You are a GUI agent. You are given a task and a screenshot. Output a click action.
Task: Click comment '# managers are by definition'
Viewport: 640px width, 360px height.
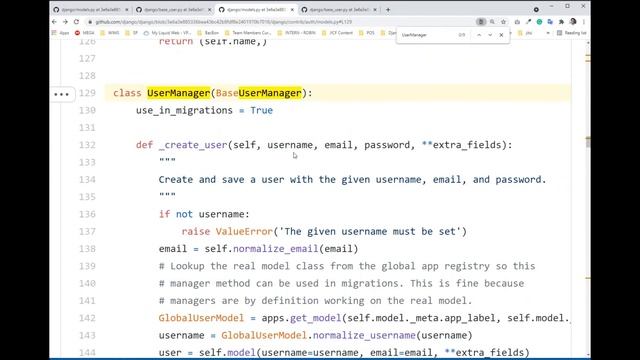tap(315, 301)
